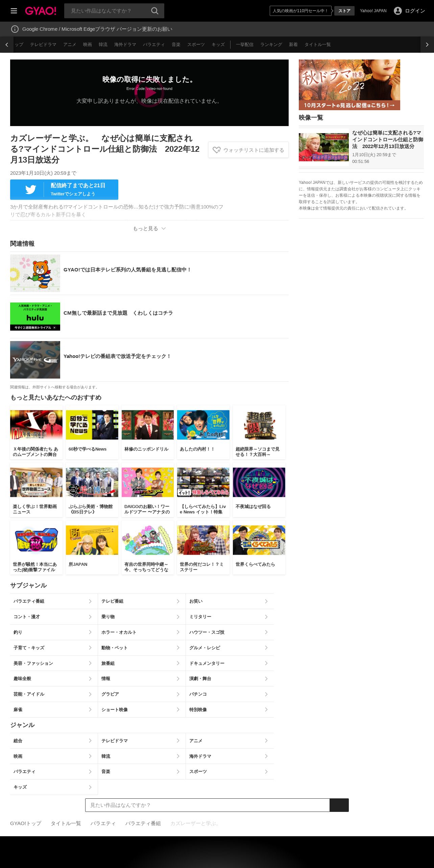Image resolution: width=434 pixels, height=868 pixels.
Task: Click the left arrow of the category navigation
Action: point(7,45)
